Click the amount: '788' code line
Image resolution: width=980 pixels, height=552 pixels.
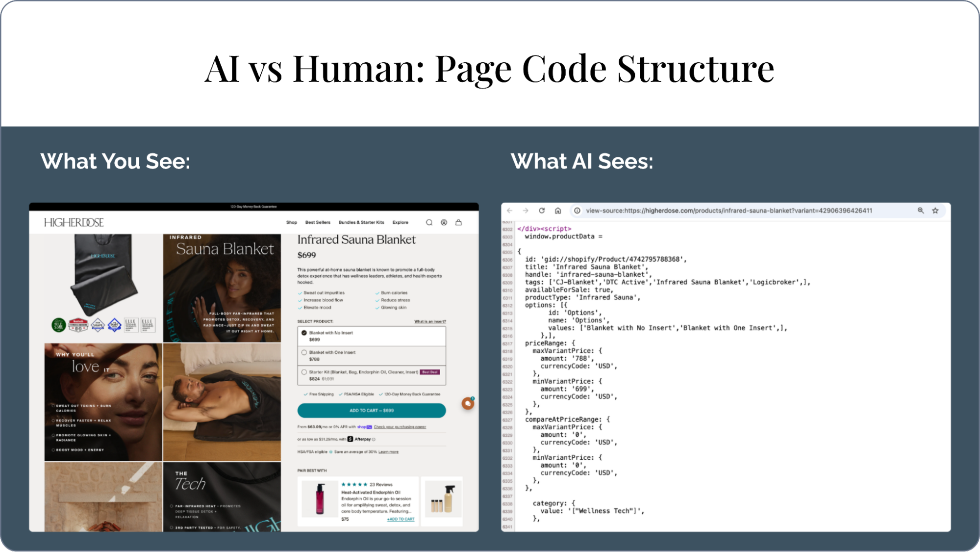click(567, 359)
